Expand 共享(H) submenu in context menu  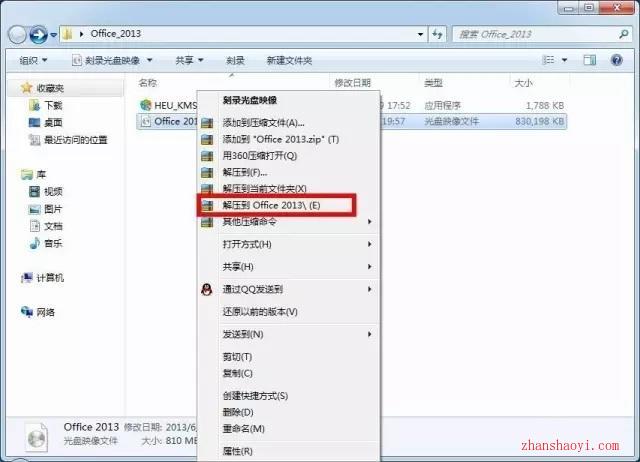click(x=289, y=267)
